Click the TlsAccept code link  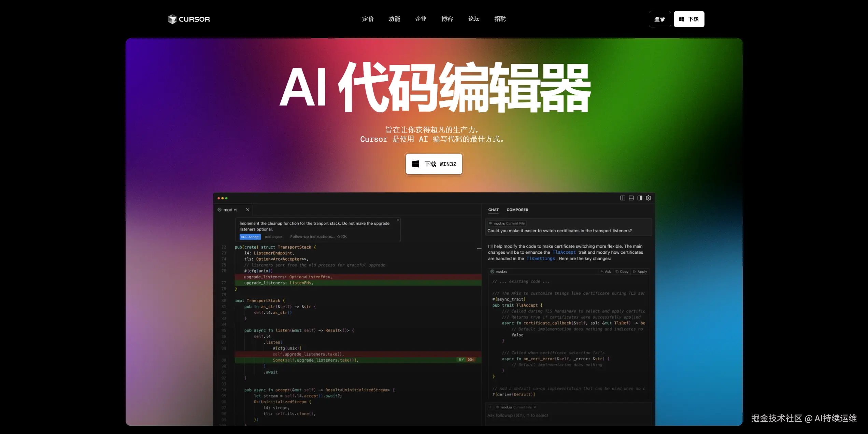[x=564, y=252]
